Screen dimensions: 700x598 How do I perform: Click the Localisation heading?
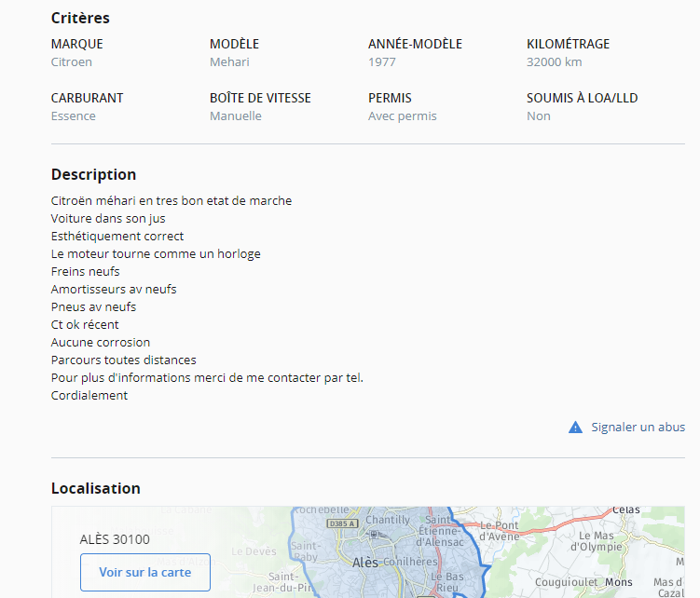95,488
